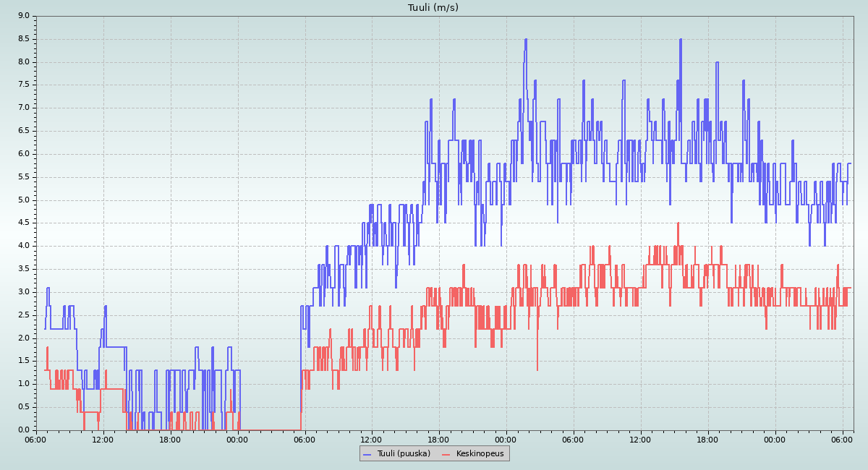Click the 2.5 tick label on y-axis

click(23, 315)
